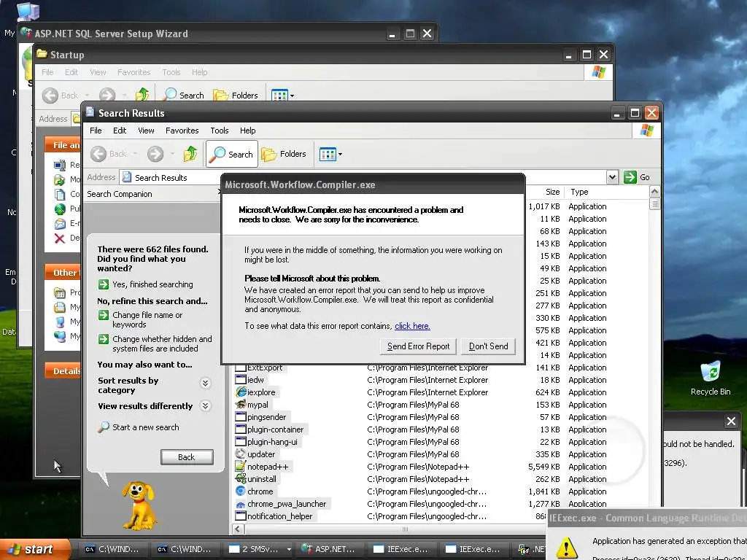
Task: Click scroll up arrow of results list
Action: 654,192
